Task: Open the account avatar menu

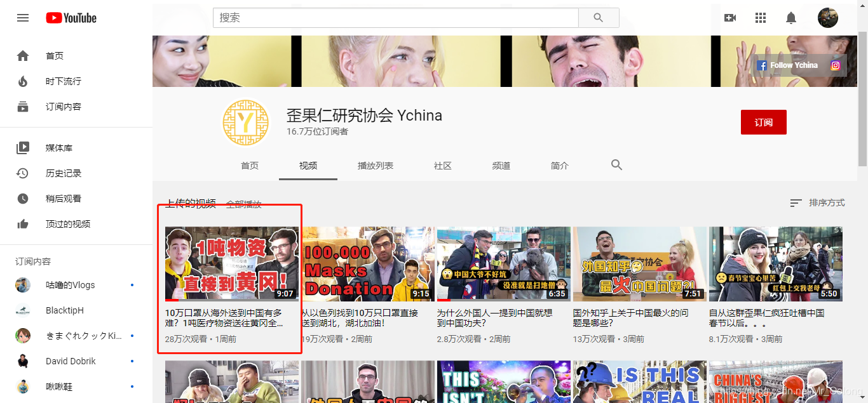Action: 828,18
